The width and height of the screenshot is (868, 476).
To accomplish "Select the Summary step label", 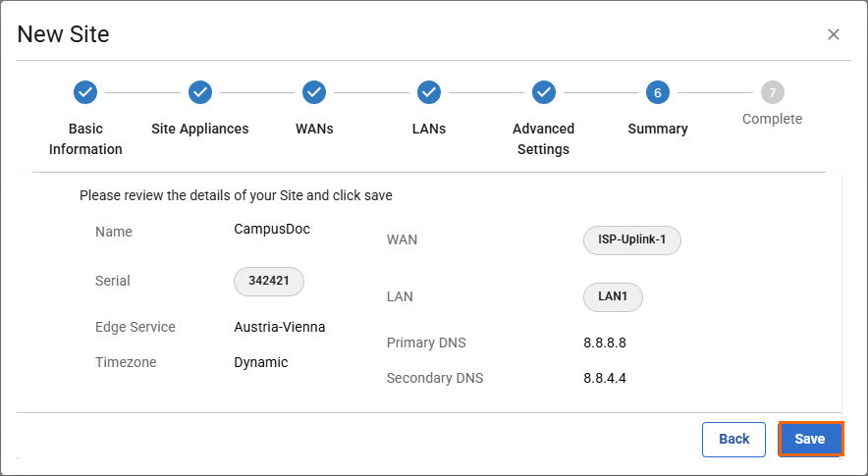I will [x=658, y=129].
